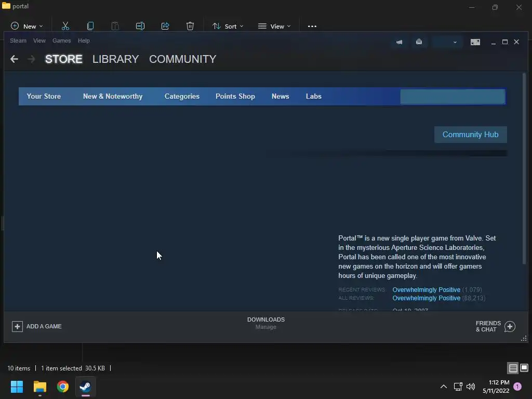Click the 'portal' File Explorer window title
The image size is (532, 399).
20,6
